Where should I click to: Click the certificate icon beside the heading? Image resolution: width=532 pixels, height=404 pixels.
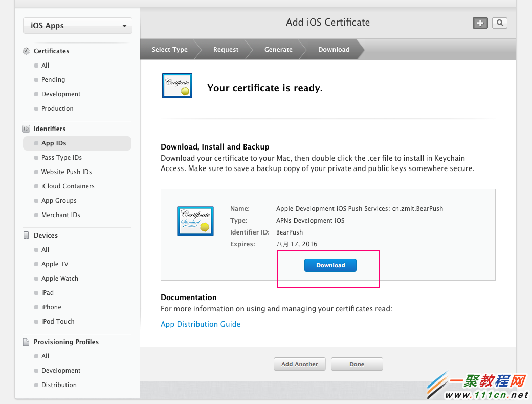point(177,86)
